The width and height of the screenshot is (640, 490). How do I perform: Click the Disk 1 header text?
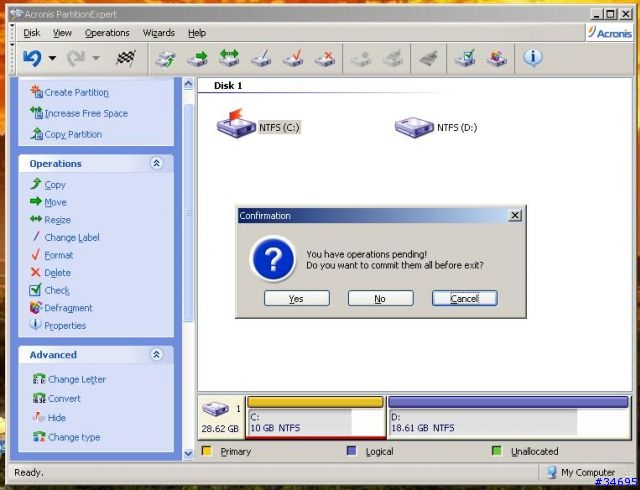228,85
